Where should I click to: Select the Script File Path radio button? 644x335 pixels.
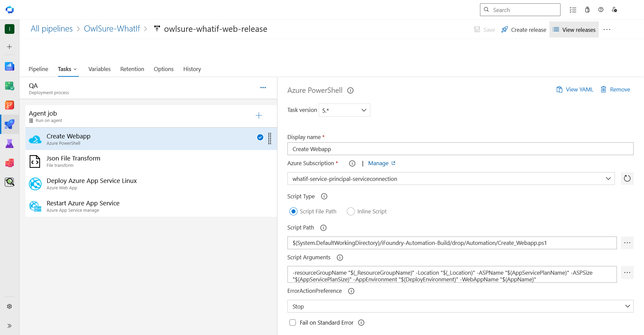point(293,211)
